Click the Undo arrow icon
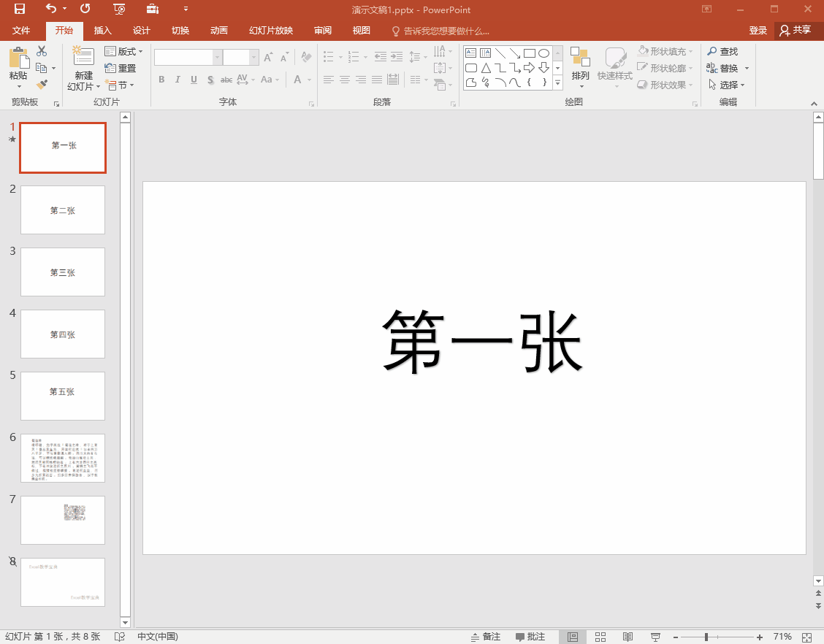 point(51,9)
